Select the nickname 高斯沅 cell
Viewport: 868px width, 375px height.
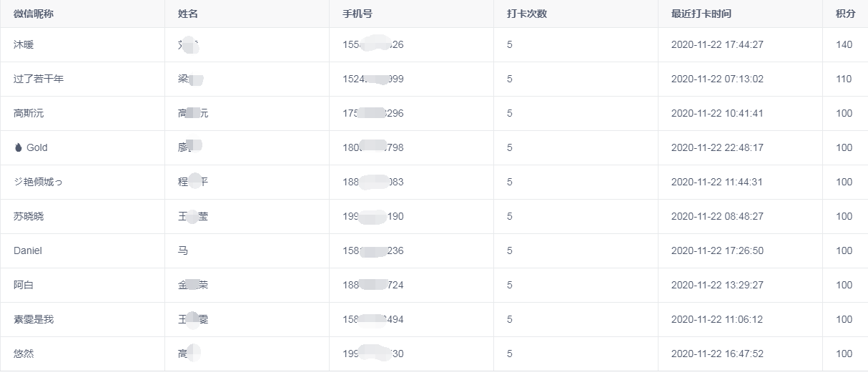[82, 113]
